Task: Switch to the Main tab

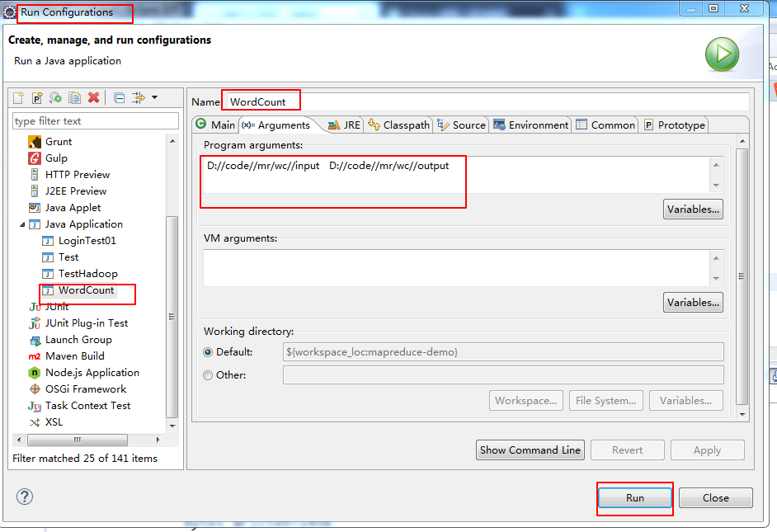Action: [x=215, y=125]
